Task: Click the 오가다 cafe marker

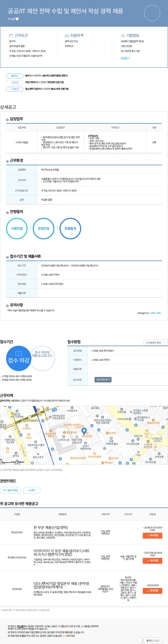Action: (110, 458)
